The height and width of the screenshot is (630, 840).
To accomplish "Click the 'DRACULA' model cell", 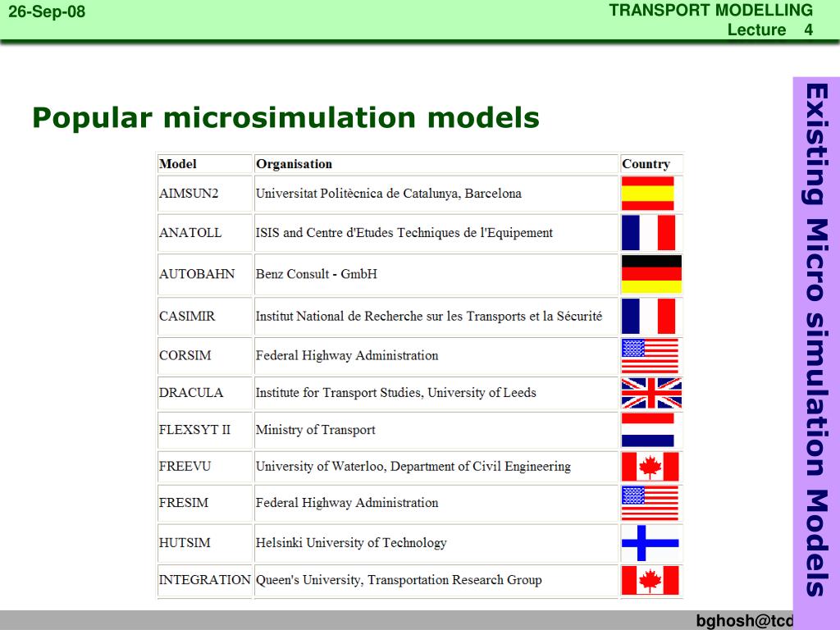I will tap(204, 393).
